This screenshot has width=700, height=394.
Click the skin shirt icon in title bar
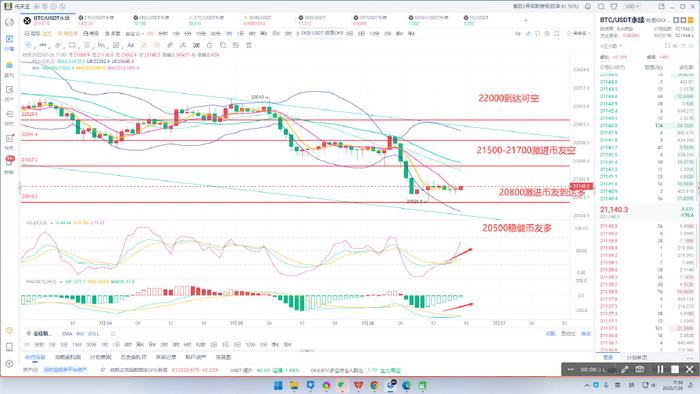[614, 6]
